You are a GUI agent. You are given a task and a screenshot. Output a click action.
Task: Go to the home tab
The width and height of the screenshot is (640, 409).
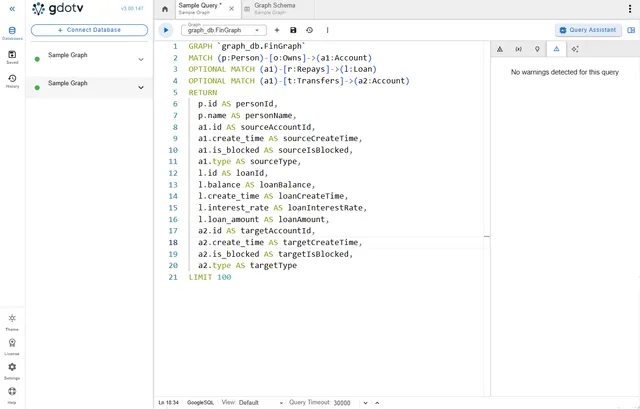(165, 9)
